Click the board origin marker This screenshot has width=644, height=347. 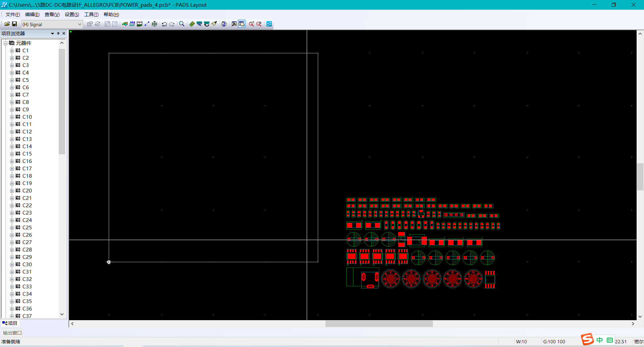pos(109,262)
